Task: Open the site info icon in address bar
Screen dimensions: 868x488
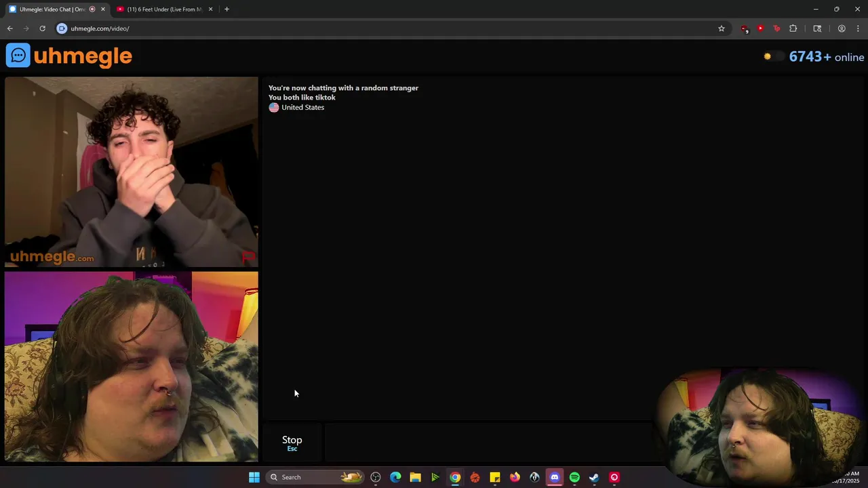Action: tap(62, 28)
